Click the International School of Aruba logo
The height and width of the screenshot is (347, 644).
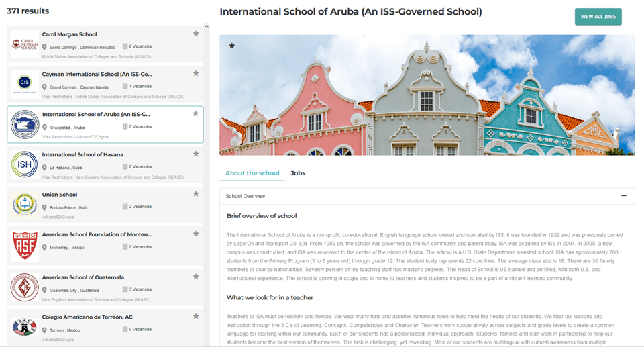pyautogui.click(x=25, y=125)
